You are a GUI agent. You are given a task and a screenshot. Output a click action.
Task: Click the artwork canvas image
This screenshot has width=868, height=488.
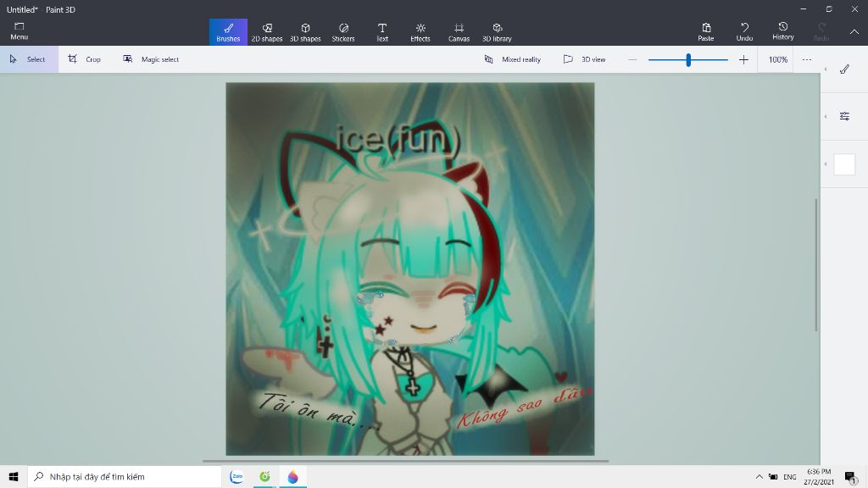(x=409, y=269)
